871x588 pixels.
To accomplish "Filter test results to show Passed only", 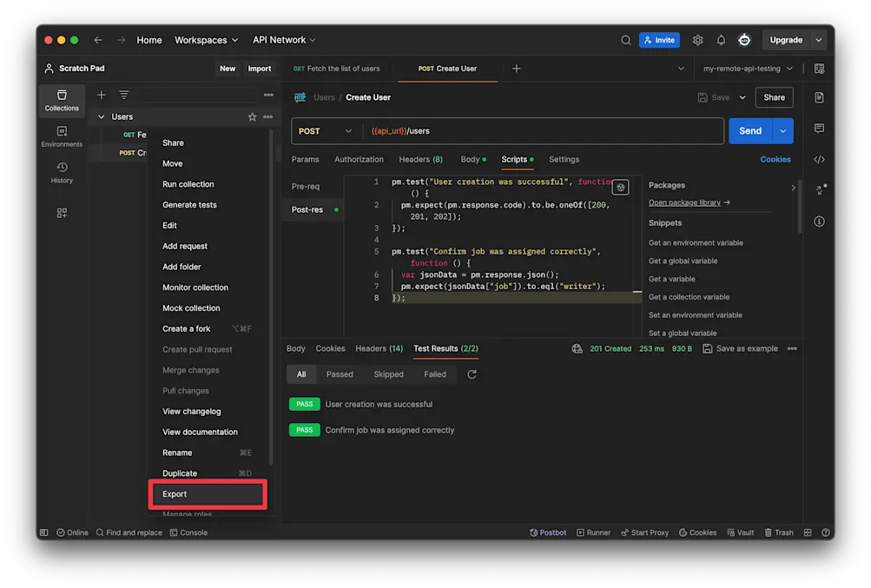I will (x=339, y=373).
